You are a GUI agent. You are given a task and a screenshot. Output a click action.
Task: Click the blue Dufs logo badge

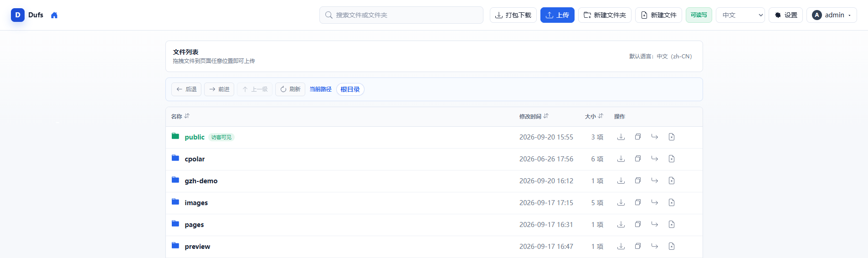click(x=18, y=15)
